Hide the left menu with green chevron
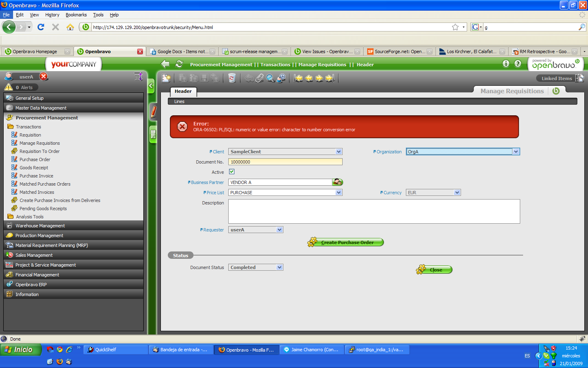Image resolution: width=588 pixels, height=368 pixels. point(151,86)
